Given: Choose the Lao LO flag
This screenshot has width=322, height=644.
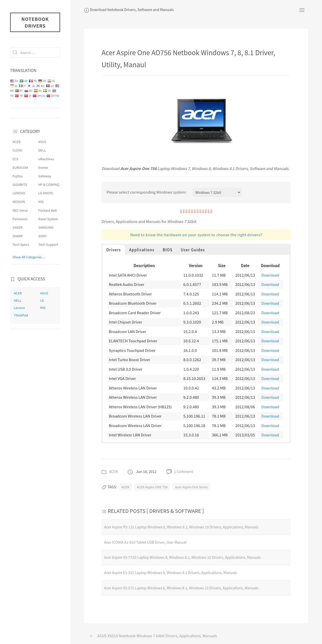Looking at the screenshot, I should pyautogui.click(x=48, y=86).
